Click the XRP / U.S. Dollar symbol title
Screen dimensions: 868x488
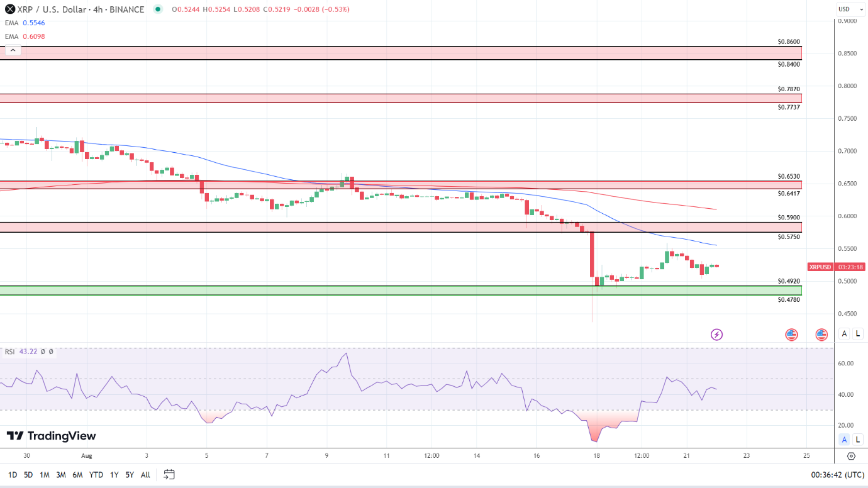pyautogui.click(x=82, y=9)
